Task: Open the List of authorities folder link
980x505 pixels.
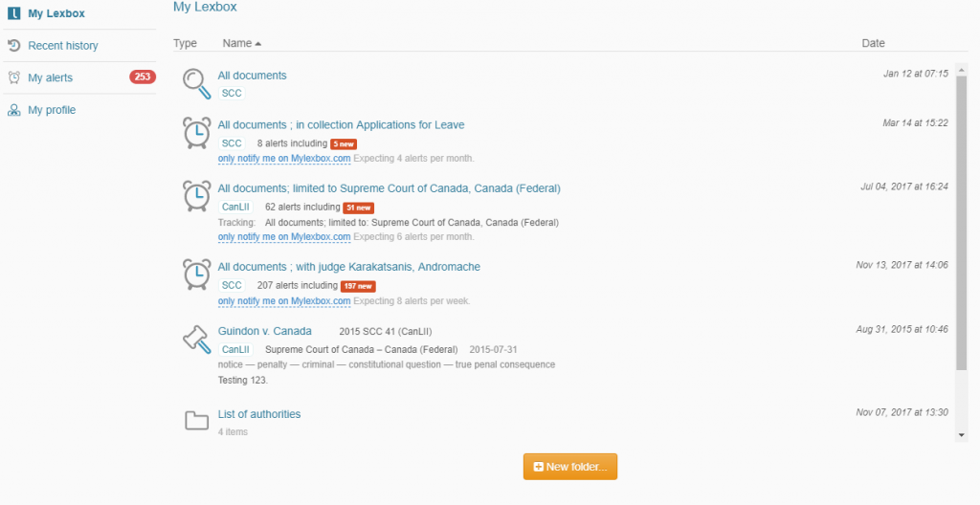Action: [x=259, y=414]
